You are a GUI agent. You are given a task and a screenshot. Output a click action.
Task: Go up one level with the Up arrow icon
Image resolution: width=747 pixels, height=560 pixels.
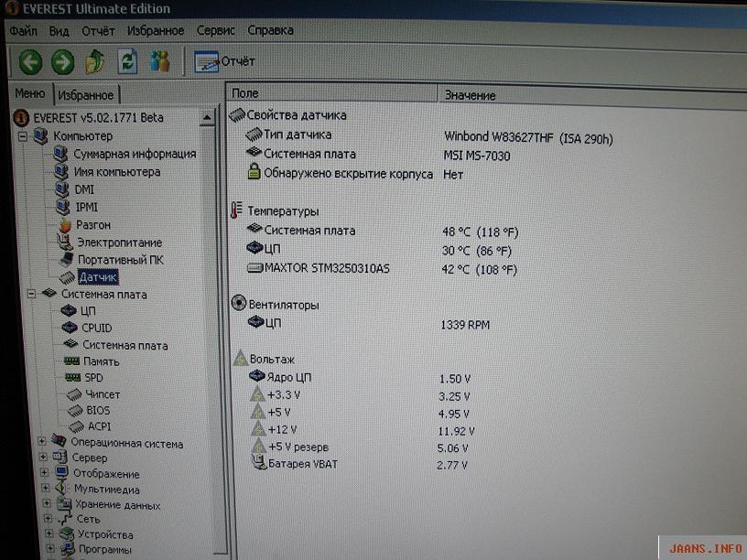[x=95, y=61]
